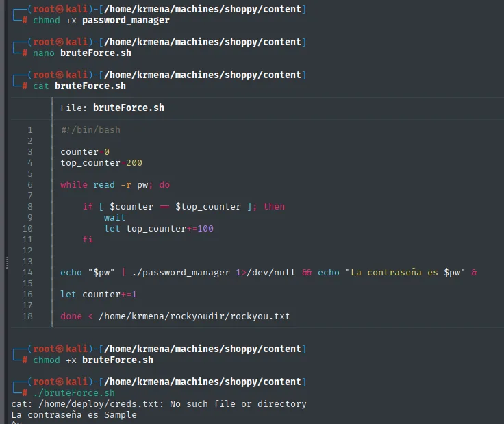
Task: Click the '#!/bin/bash' shebang line
Action: 90,130
